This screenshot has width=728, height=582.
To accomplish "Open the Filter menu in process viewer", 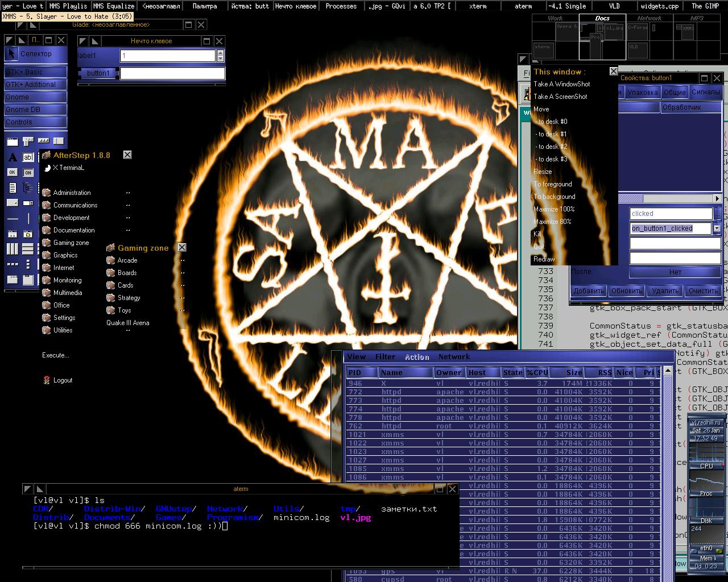I will point(385,357).
